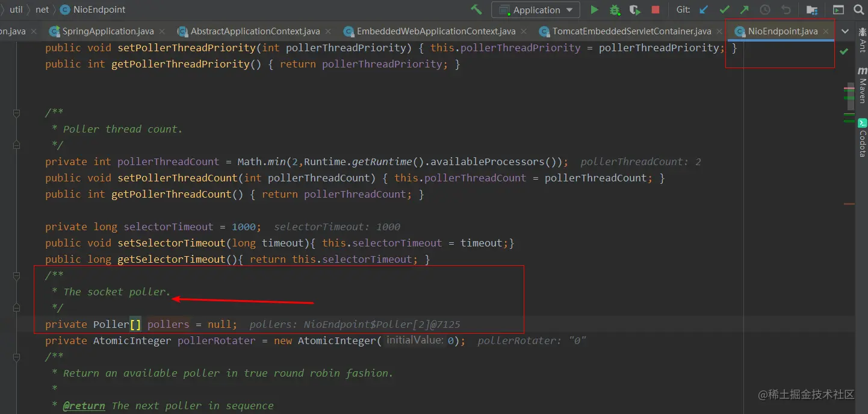Image resolution: width=868 pixels, height=414 pixels.
Task: Commit changes with the Git checkmark icon
Action: pyautogui.click(x=724, y=10)
